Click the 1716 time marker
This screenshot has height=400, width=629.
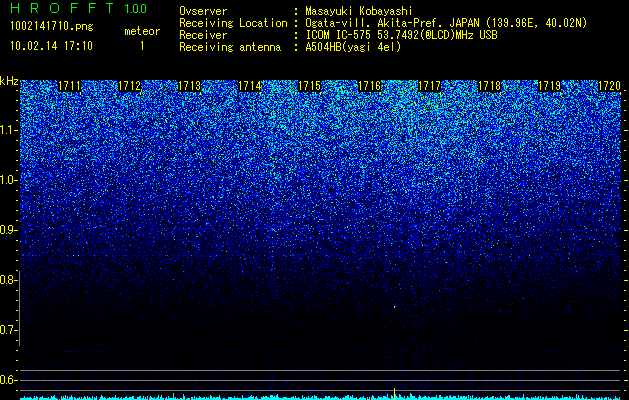[x=369, y=86]
